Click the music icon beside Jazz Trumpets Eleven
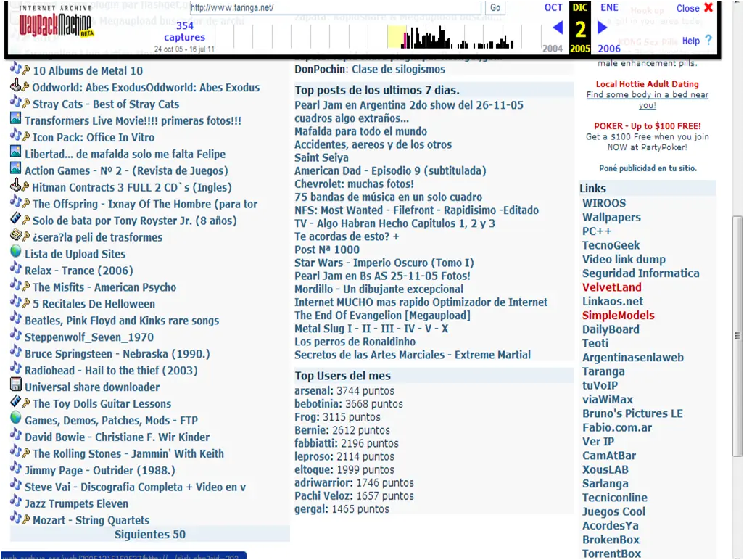This screenshot has width=744, height=560. (x=16, y=501)
